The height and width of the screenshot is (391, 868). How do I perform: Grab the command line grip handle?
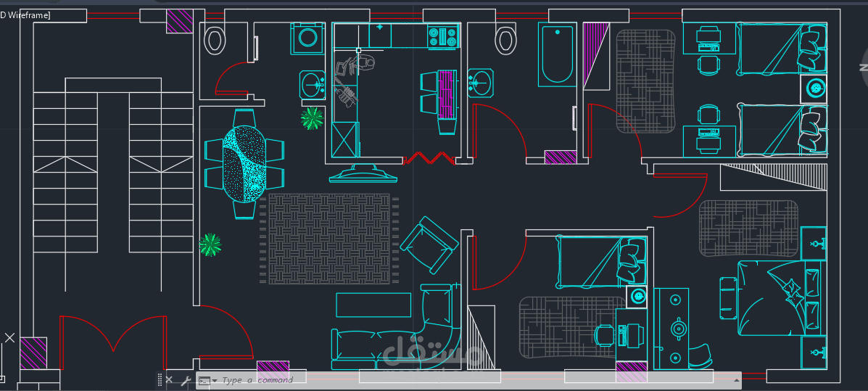160,380
